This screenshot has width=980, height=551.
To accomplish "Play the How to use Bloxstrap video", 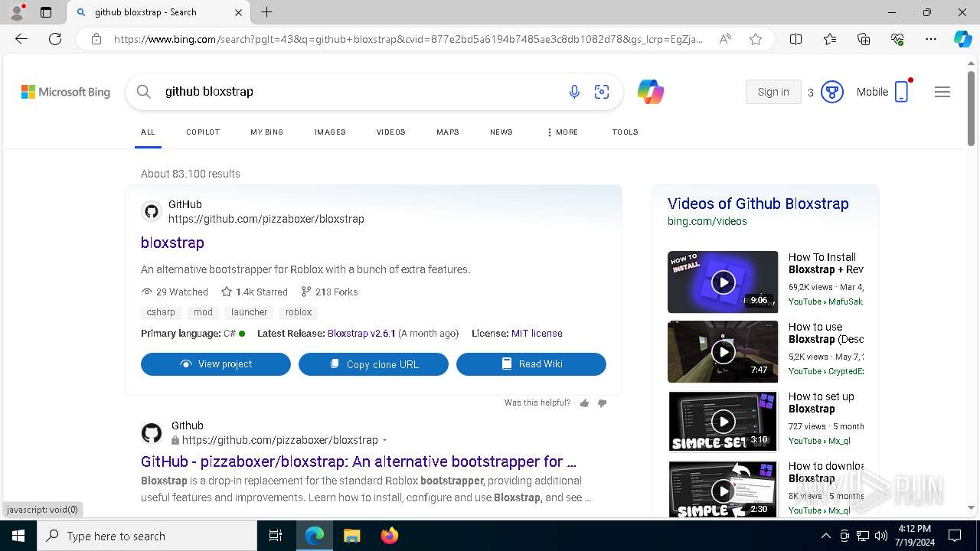I will tap(723, 352).
